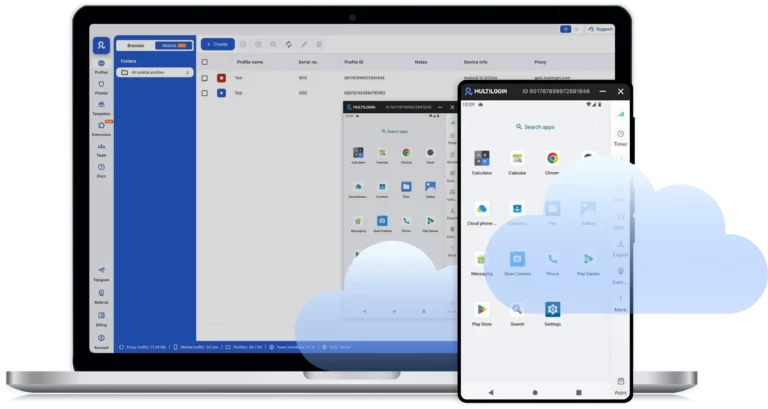Click the Support button at top right
Image resolution: width=768 pixels, height=409 pixels.
pyautogui.click(x=600, y=29)
